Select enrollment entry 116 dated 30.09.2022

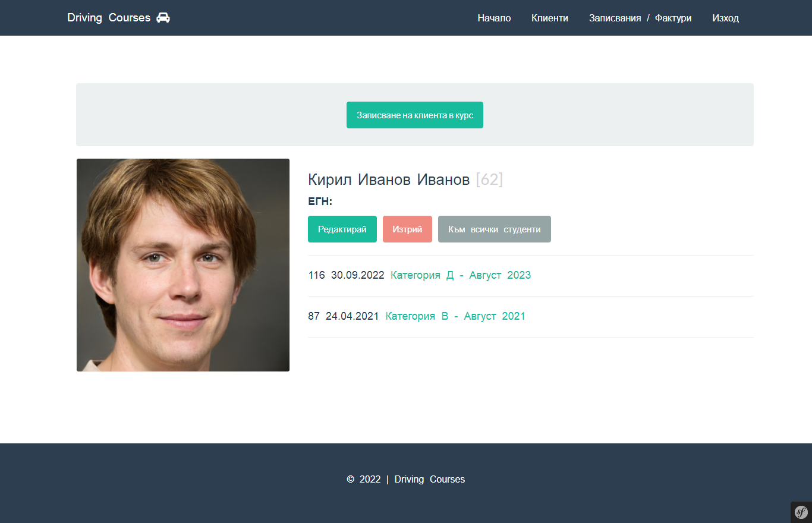pyautogui.click(x=346, y=275)
